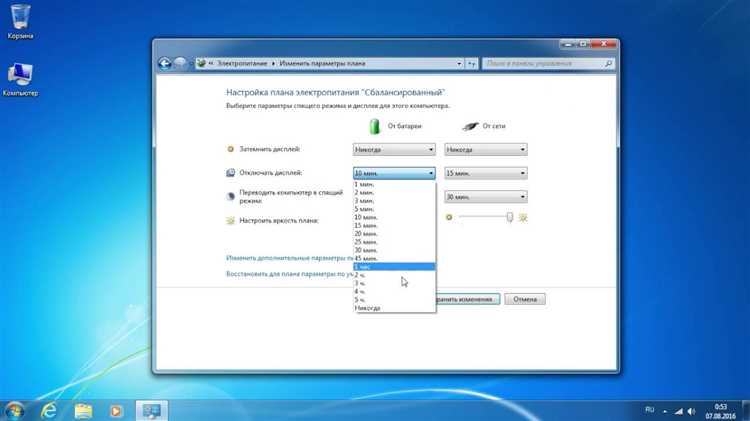Select the Computer desktop icon
This screenshot has width=750, height=421.
[20, 79]
